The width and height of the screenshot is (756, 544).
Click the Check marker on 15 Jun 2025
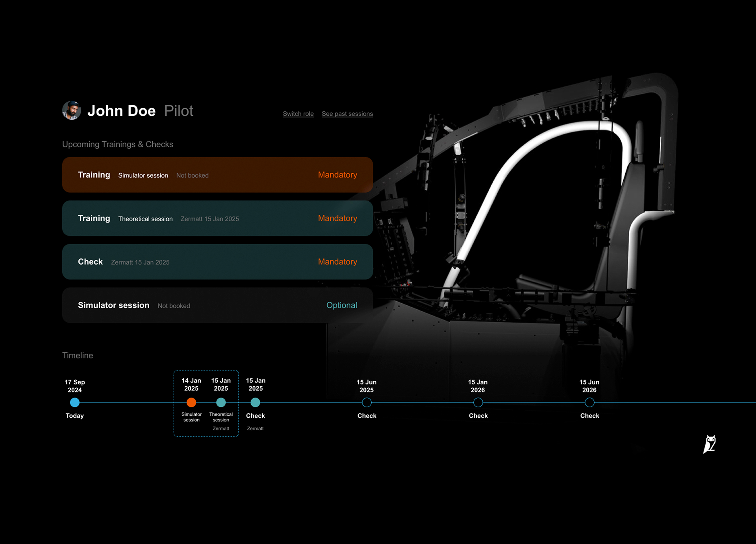tap(367, 403)
